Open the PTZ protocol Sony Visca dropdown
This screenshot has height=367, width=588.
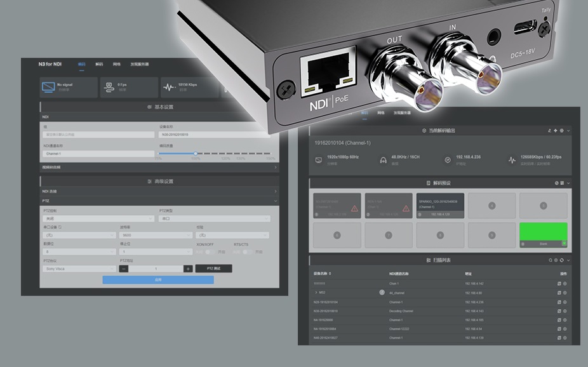point(79,269)
